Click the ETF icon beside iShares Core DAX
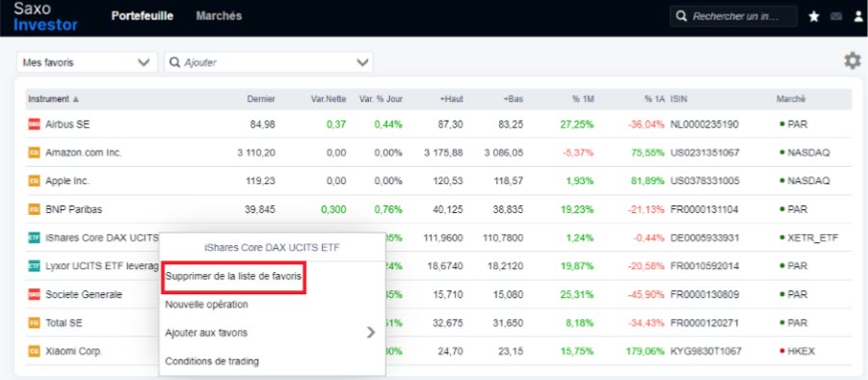This screenshot has width=868, height=380. [35, 237]
